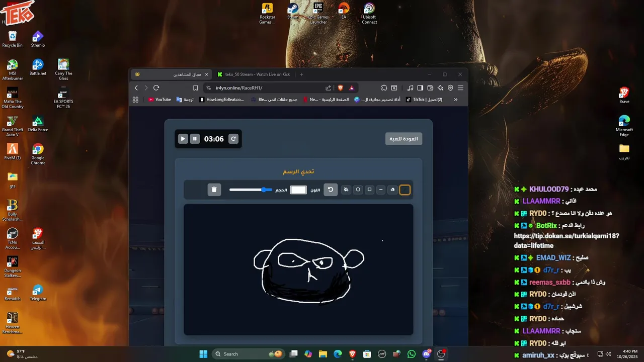Open the ترجمة translate bookmark
The width and height of the screenshot is (644, 362).
click(185, 100)
